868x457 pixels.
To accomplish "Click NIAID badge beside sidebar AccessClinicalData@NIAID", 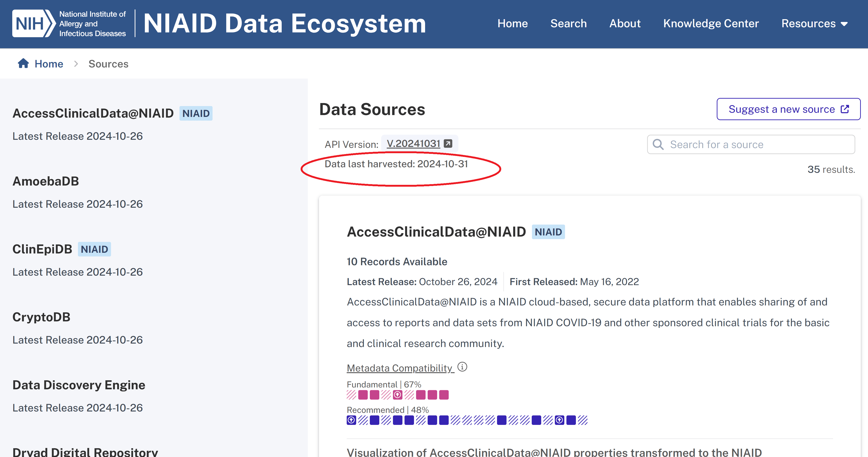I will click(196, 113).
